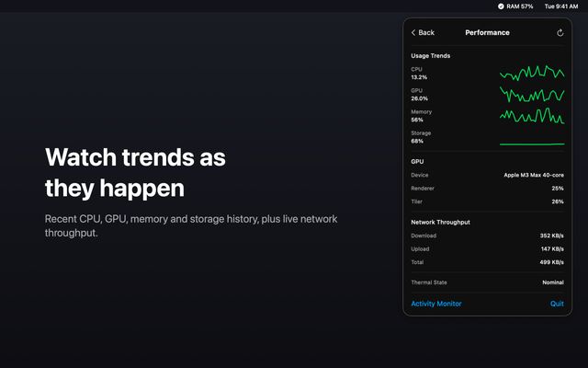Click the Performance panel title
Viewport: 588px width, 368px height.
pyautogui.click(x=487, y=33)
